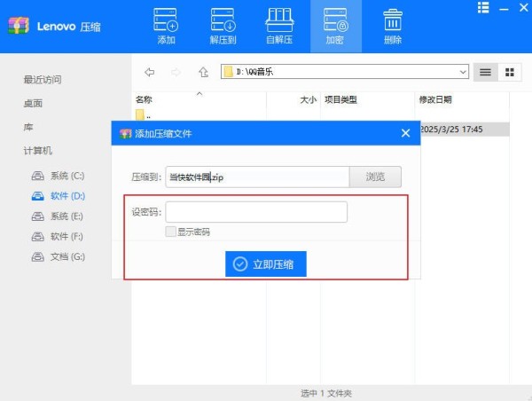This screenshot has height=401, width=532.
Task: Open drive 系统 (E:)
Action: tap(58, 216)
